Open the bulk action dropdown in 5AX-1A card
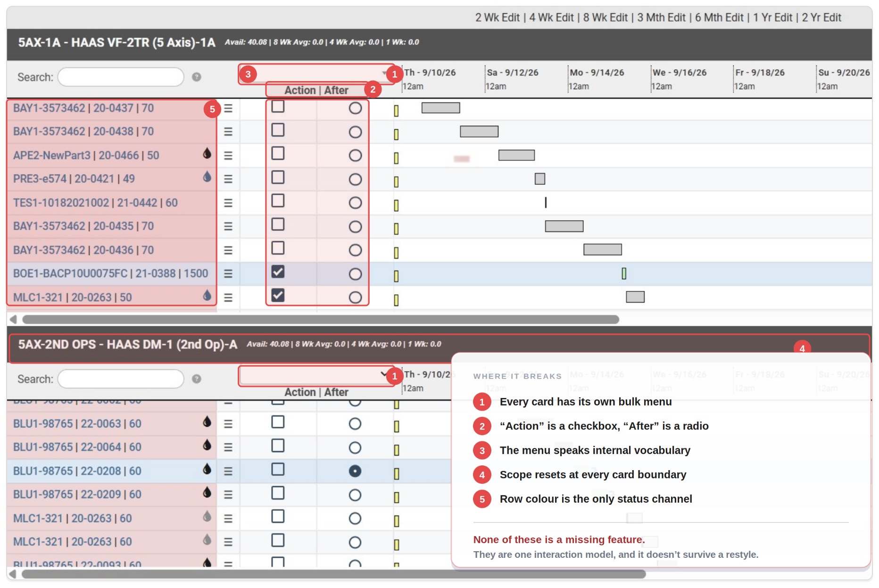879x588 pixels. click(x=316, y=74)
